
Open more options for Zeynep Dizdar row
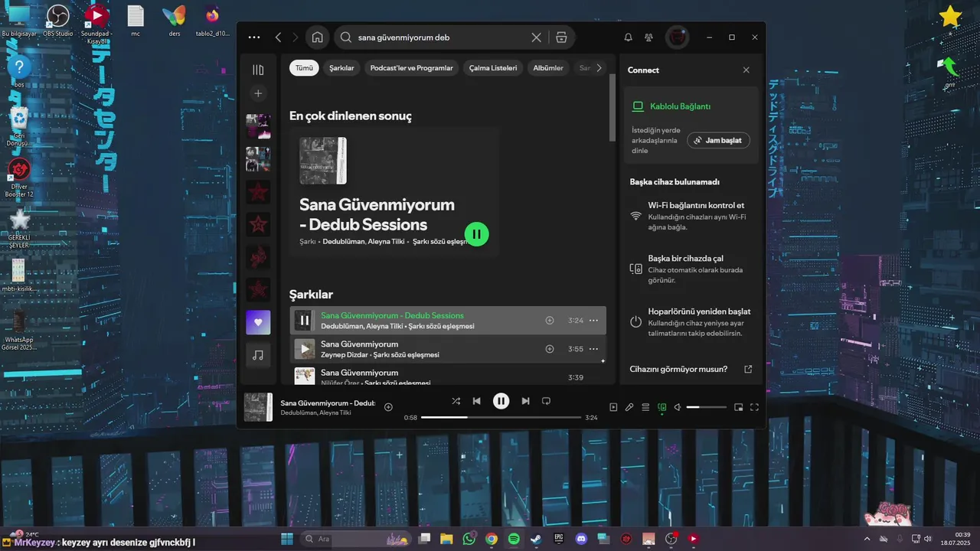(x=593, y=349)
